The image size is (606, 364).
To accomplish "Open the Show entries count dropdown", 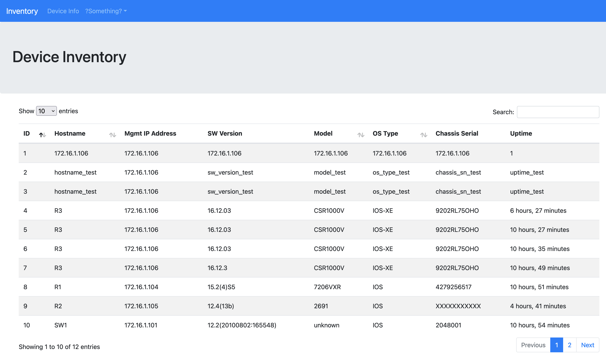I will [x=46, y=111].
